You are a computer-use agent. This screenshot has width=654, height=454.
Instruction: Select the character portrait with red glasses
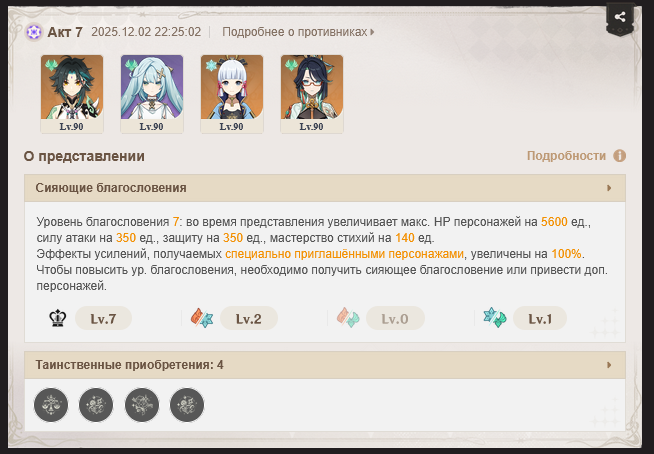pos(312,94)
